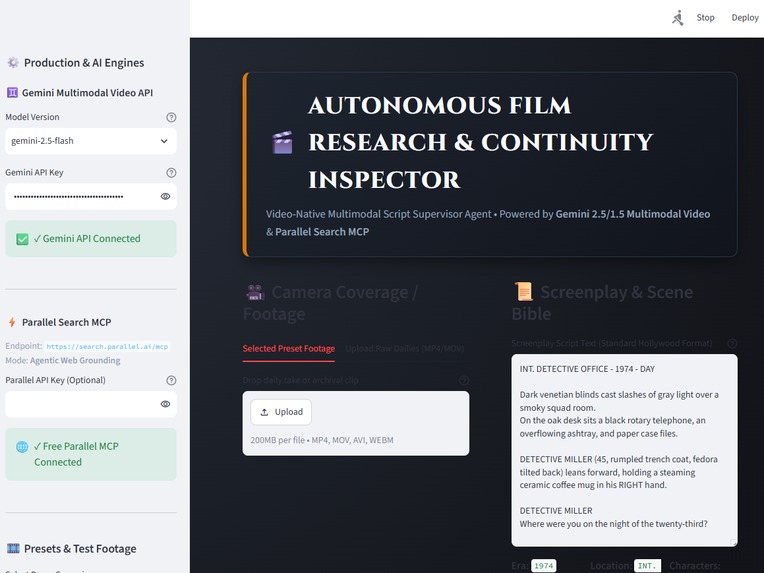The height and width of the screenshot is (573, 764).
Task: Click the camera icon beside Camera Coverage
Action: (x=255, y=292)
